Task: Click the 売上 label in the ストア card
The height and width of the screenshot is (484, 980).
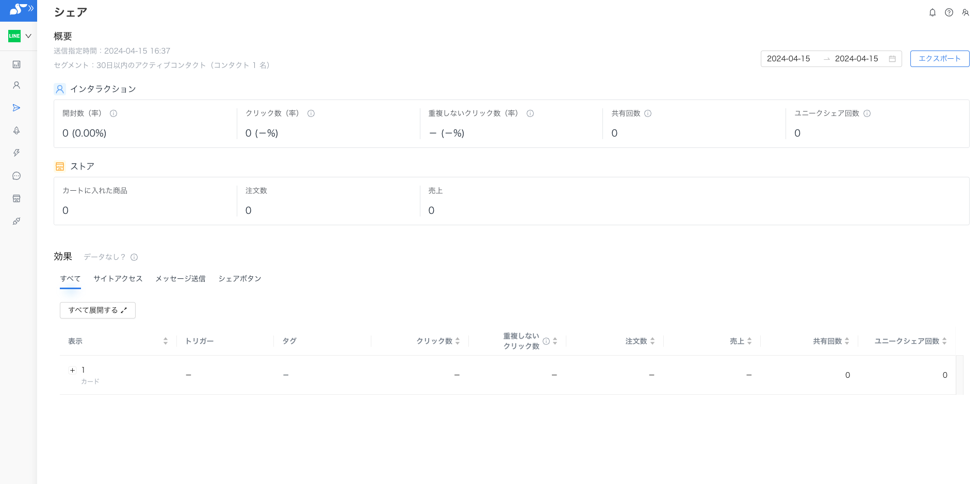Action: tap(435, 191)
